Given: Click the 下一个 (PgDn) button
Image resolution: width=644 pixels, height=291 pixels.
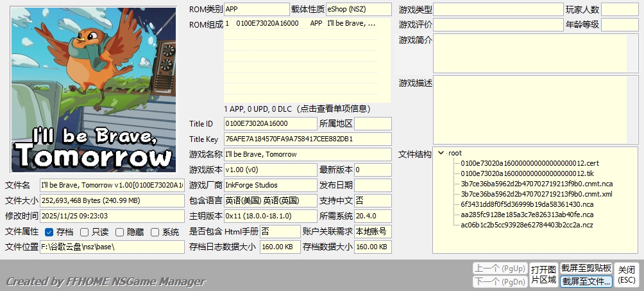Looking at the screenshot, I should tap(500, 281).
